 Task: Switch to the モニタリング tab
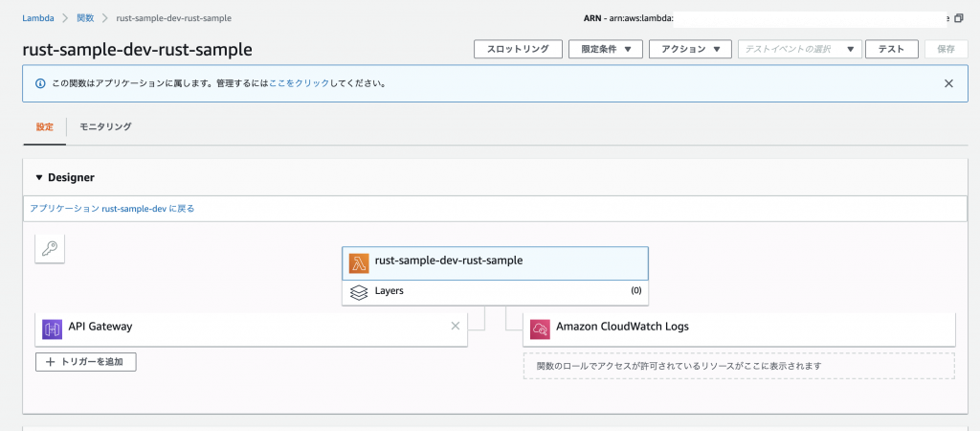(105, 127)
